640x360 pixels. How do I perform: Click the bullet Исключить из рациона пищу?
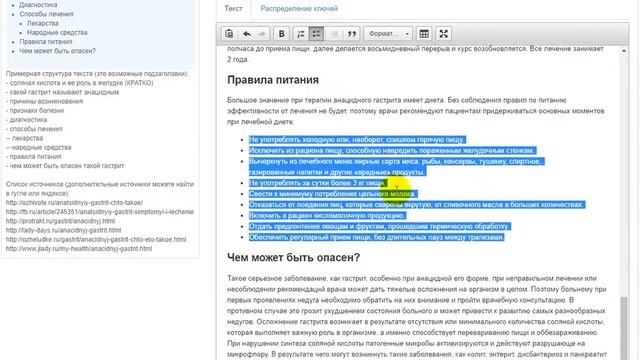tap(392, 151)
